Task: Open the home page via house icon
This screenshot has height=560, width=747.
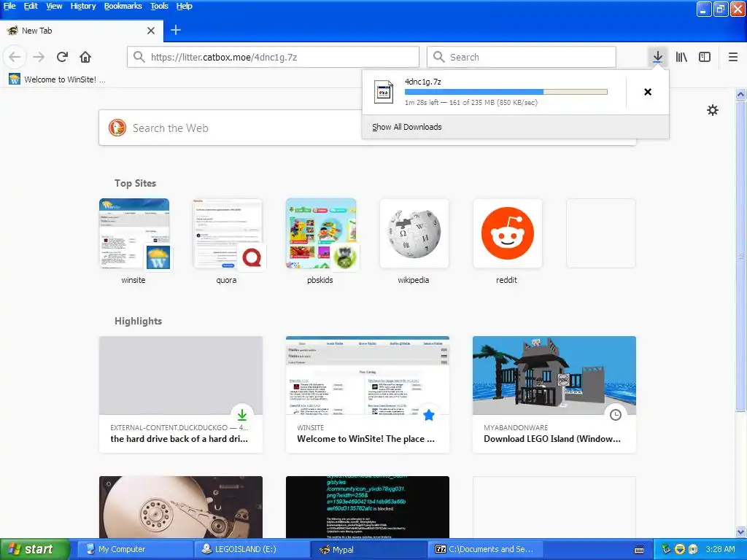Action: (x=85, y=57)
